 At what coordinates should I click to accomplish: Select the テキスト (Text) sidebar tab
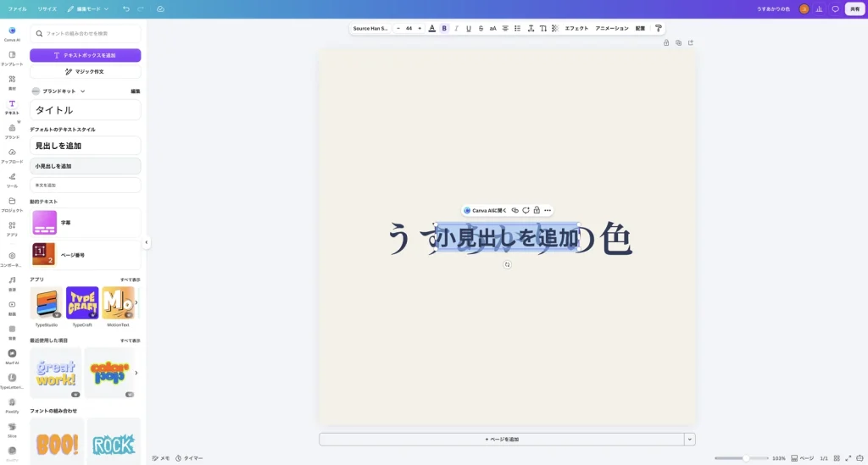pyautogui.click(x=12, y=107)
